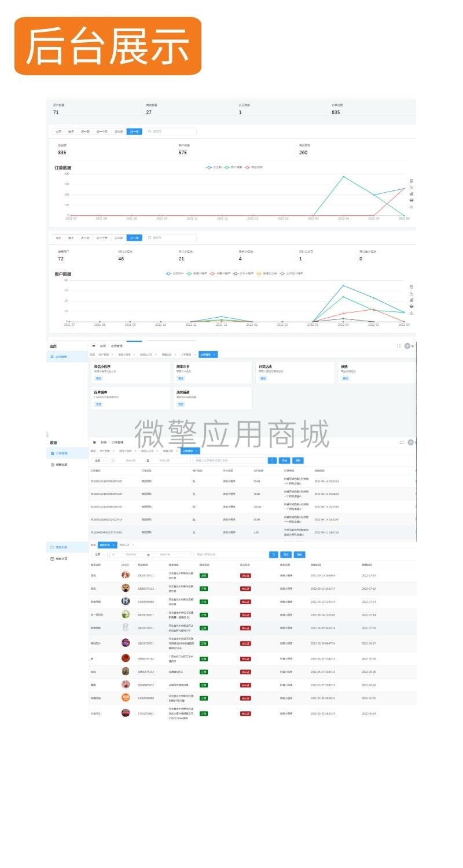Select 昨天 range above user data chart
Screen dimensions: 463x868
tap(71, 238)
